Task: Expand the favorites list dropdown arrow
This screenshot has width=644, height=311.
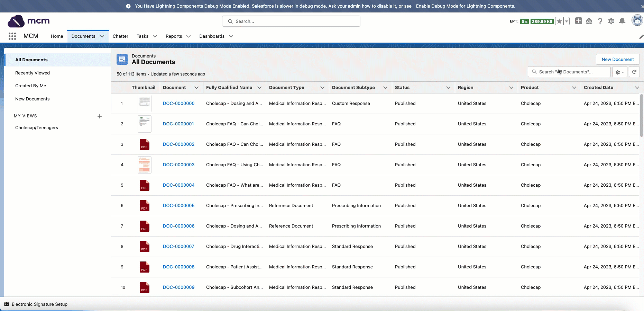Action: (x=567, y=21)
